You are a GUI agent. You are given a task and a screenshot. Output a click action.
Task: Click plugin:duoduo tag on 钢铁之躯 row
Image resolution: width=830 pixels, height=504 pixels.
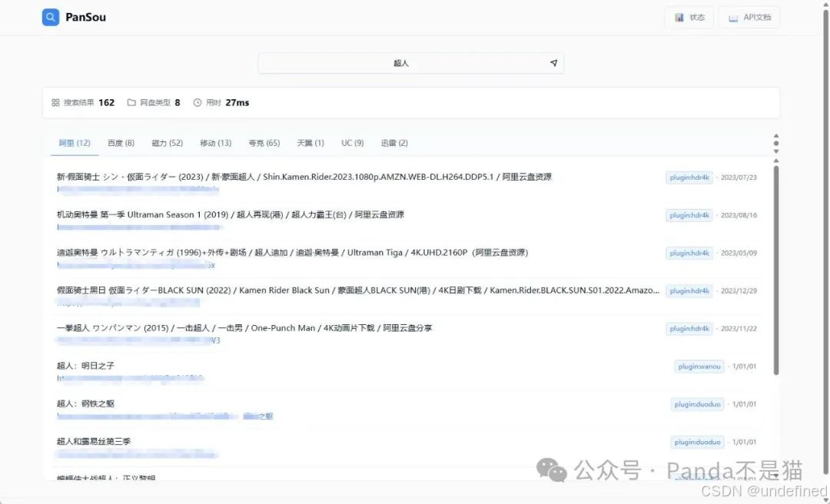[x=697, y=404]
